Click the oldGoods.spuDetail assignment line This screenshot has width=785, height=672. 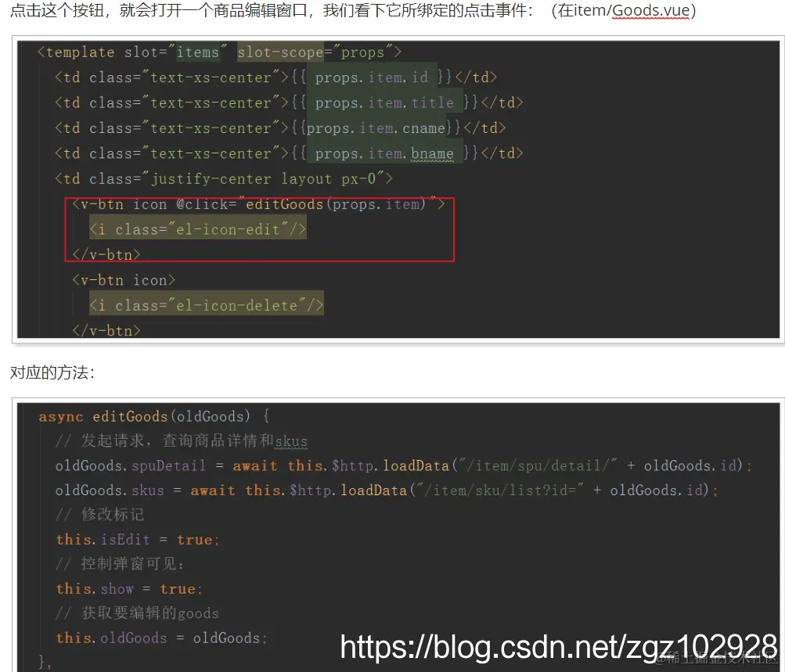pyautogui.click(x=404, y=465)
